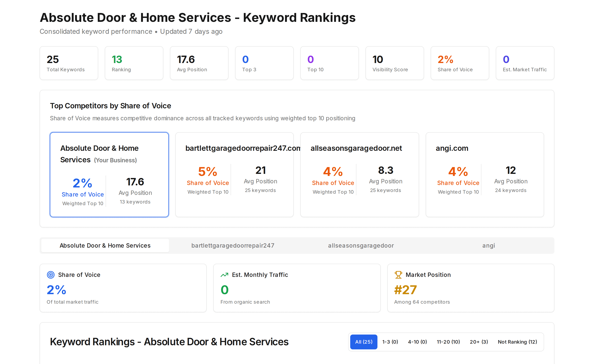594x364 pixels.
Task: Open the angi competitor tab
Action: pyautogui.click(x=489, y=246)
